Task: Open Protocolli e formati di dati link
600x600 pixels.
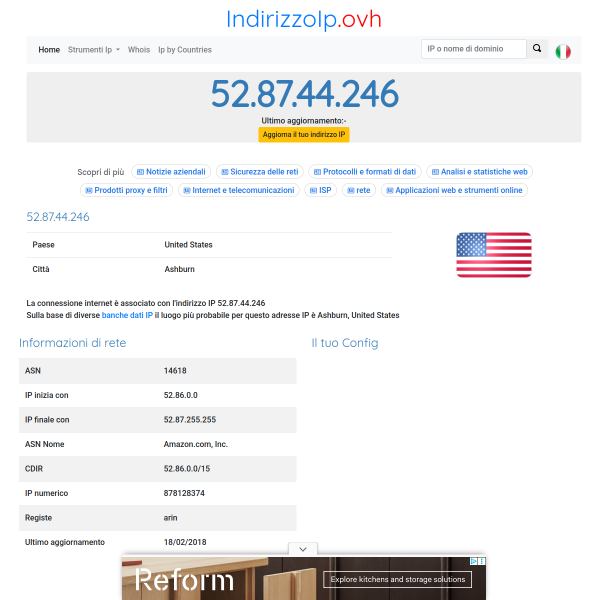Action: pos(365,172)
